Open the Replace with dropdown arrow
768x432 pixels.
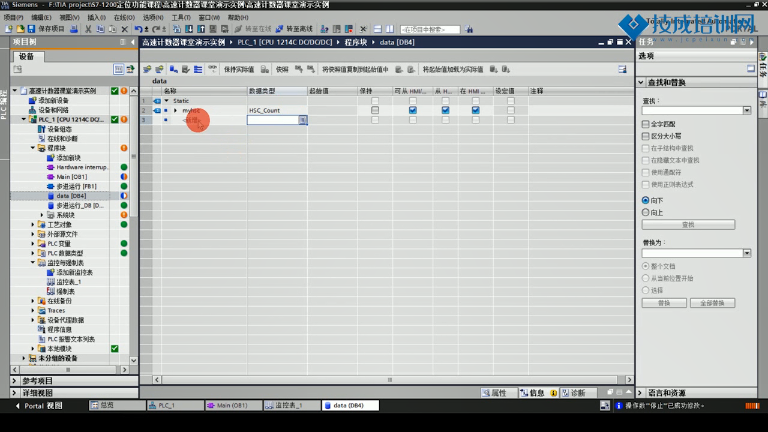point(746,253)
